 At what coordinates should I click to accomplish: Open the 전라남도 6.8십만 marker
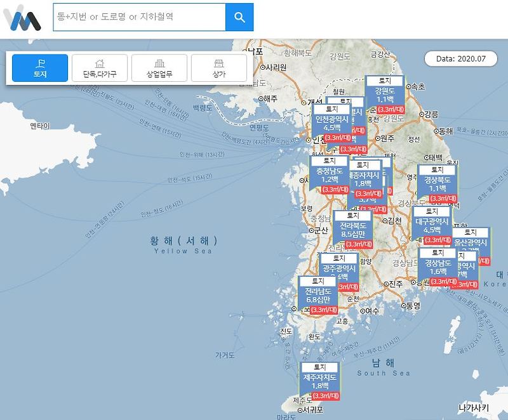[x=318, y=295]
